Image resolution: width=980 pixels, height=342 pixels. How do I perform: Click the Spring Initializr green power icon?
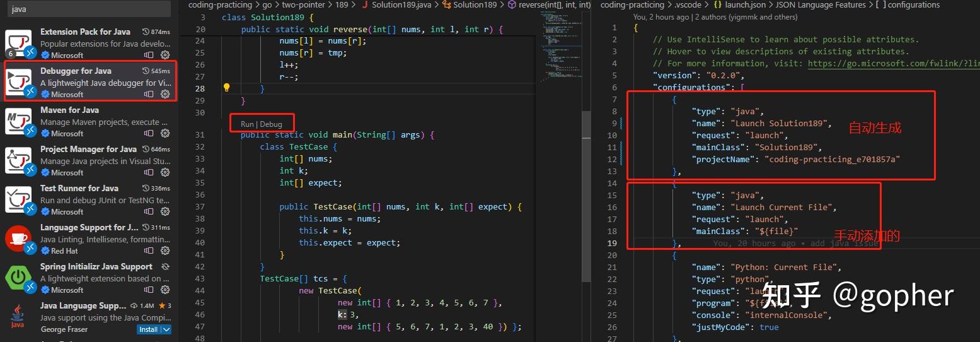click(x=18, y=278)
